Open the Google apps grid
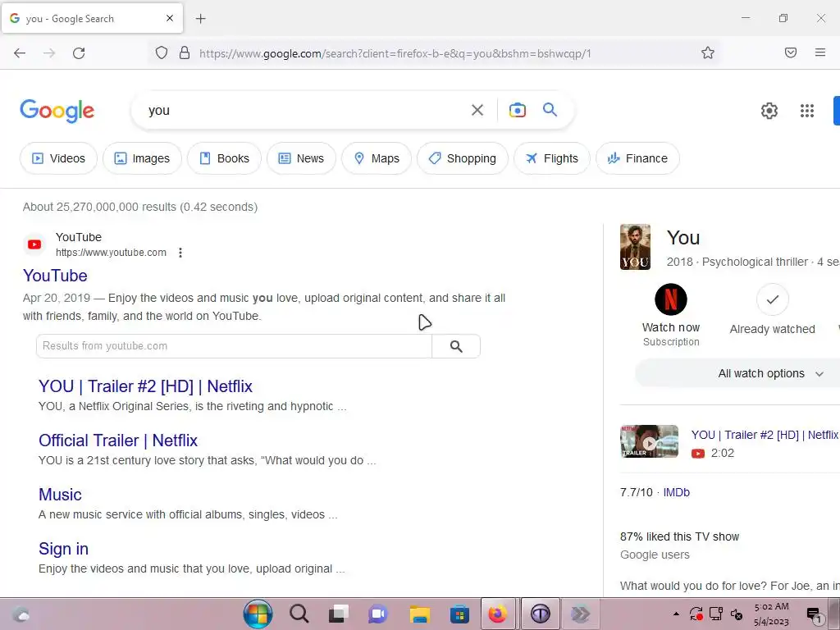Image resolution: width=840 pixels, height=630 pixels. click(x=807, y=111)
